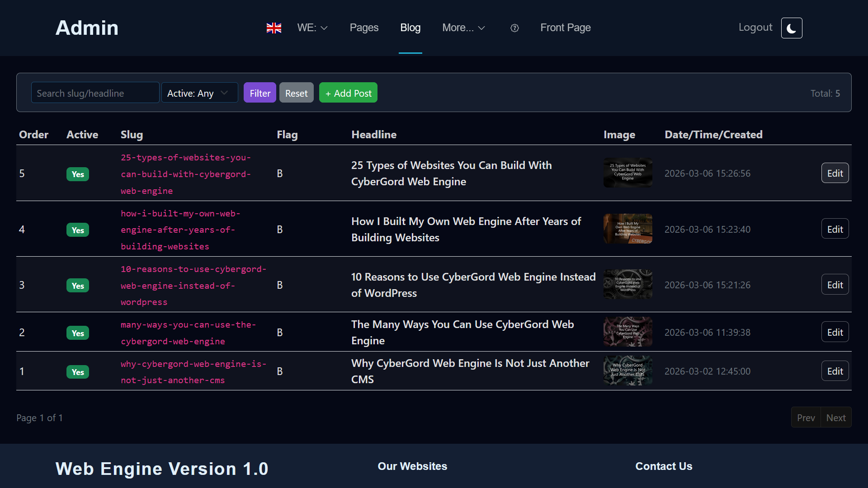This screenshot has height=488, width=868.
Task: Open thumbnail of Why CyberGord post
Action: click(x=628, y=371)
